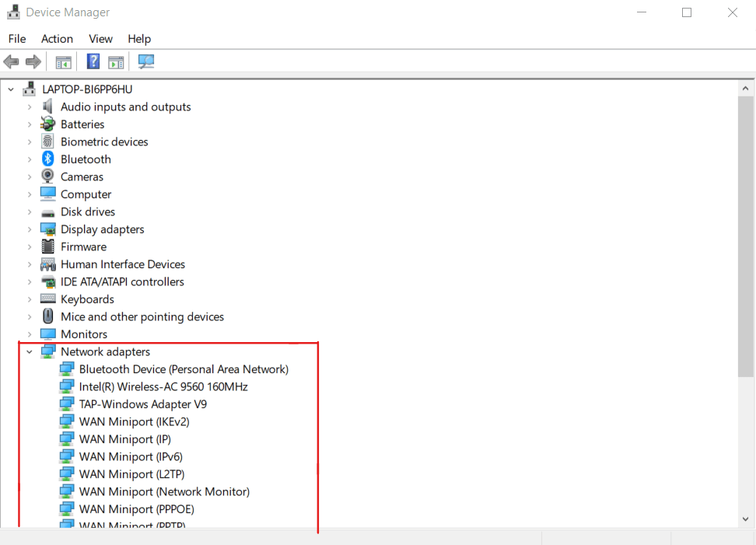Expand the Display adapters category
This screenshot has width=756, height=545.
tap(30, 229)
